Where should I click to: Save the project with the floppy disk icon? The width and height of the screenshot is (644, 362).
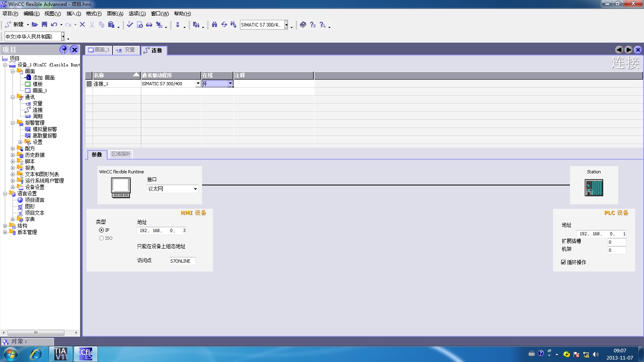pos(45,25)
